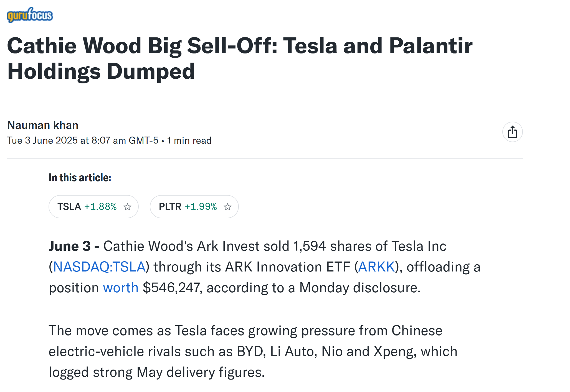Click the bold "June 3 -" dateline
Screen dimensions: 570x392
click(74, 246)
